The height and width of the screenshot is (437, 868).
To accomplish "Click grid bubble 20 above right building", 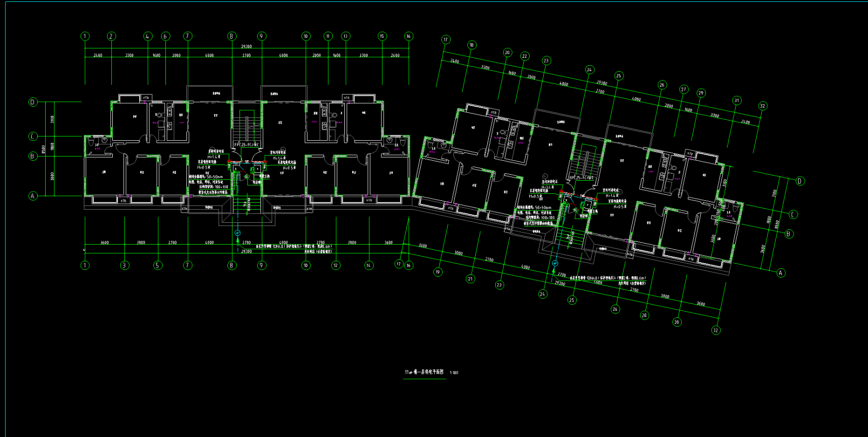I will (x=507, y=53).
